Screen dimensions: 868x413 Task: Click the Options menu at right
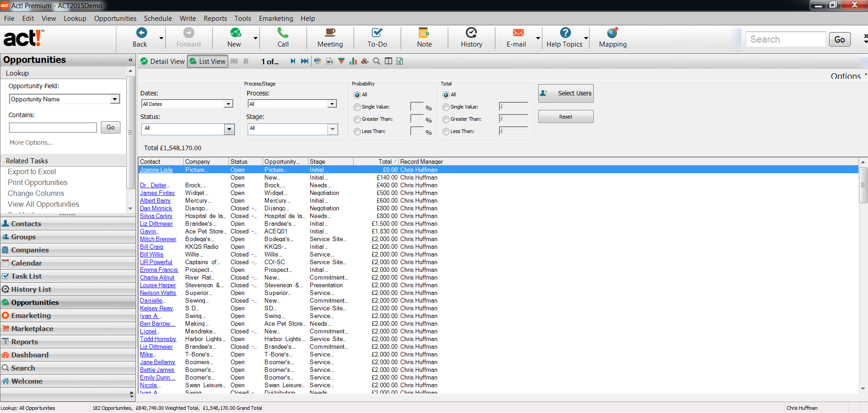(x=849, y=76)
